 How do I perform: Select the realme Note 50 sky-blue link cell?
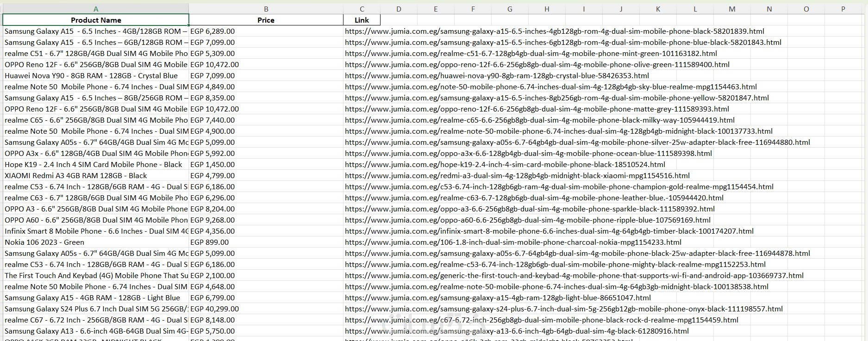coord(551,87)
